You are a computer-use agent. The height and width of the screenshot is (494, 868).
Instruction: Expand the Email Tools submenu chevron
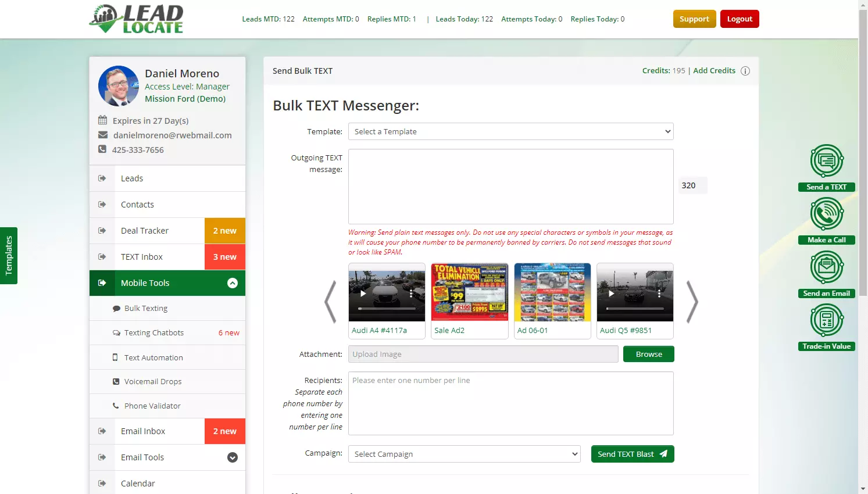click(233, 457)
